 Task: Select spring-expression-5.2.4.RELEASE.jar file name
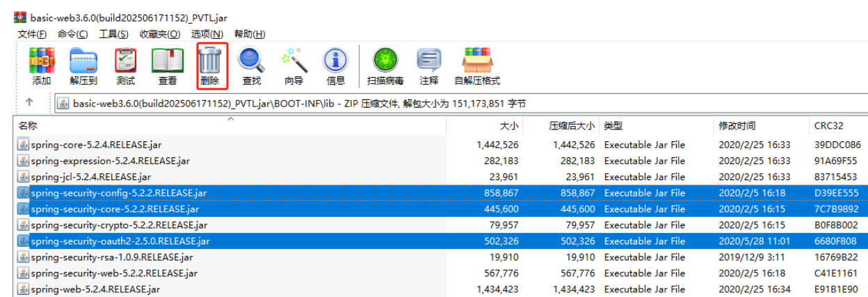110,161
